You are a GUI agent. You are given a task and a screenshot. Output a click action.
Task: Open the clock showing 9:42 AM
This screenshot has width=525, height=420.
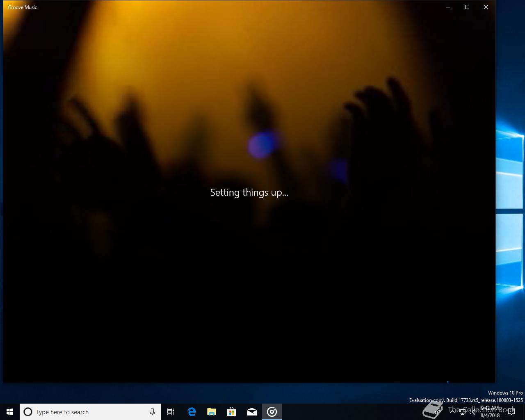coord(490,412)
